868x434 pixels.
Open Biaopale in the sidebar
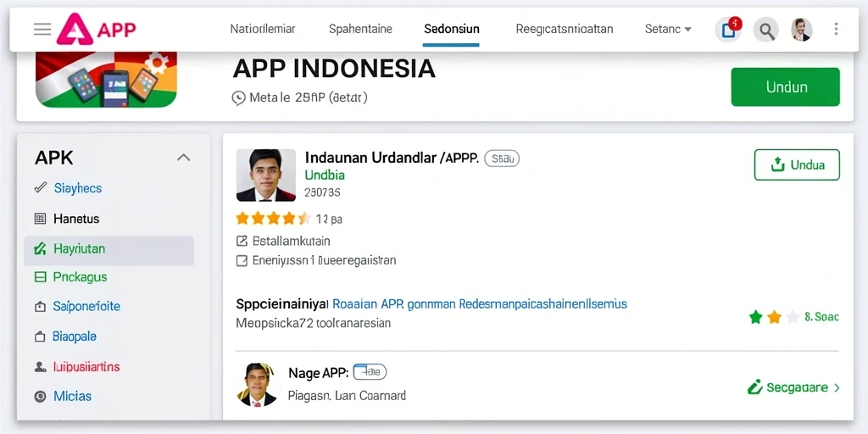tap(75, 337)
